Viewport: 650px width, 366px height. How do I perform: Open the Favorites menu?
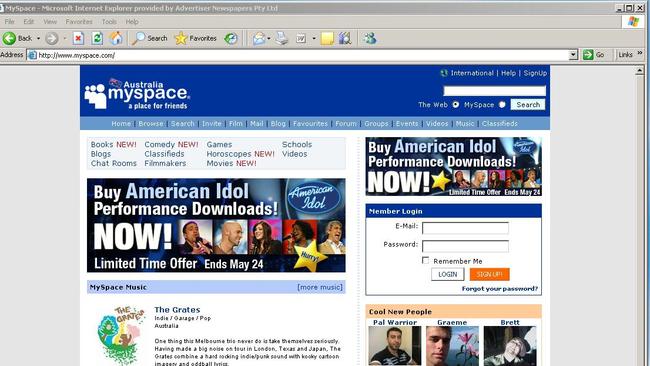(x=79, y=22)
